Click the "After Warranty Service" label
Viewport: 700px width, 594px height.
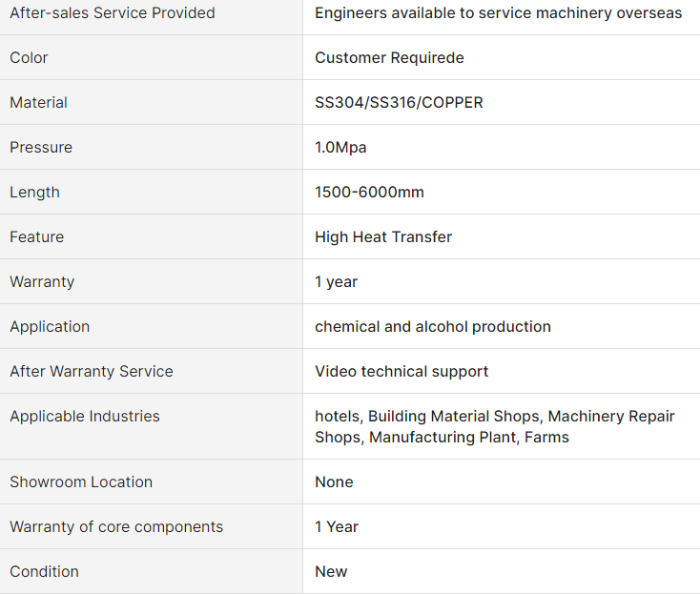coord(92,371)
